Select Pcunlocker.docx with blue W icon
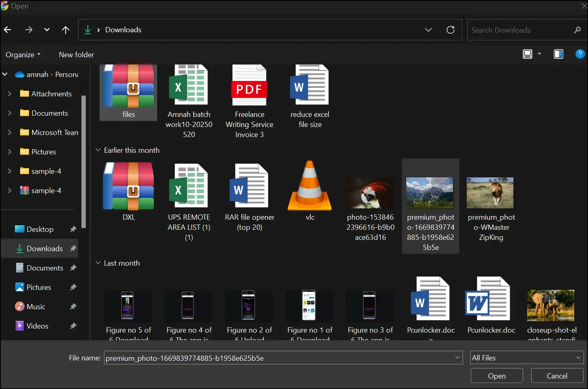 pyautogui.click(x=430, y=308)
